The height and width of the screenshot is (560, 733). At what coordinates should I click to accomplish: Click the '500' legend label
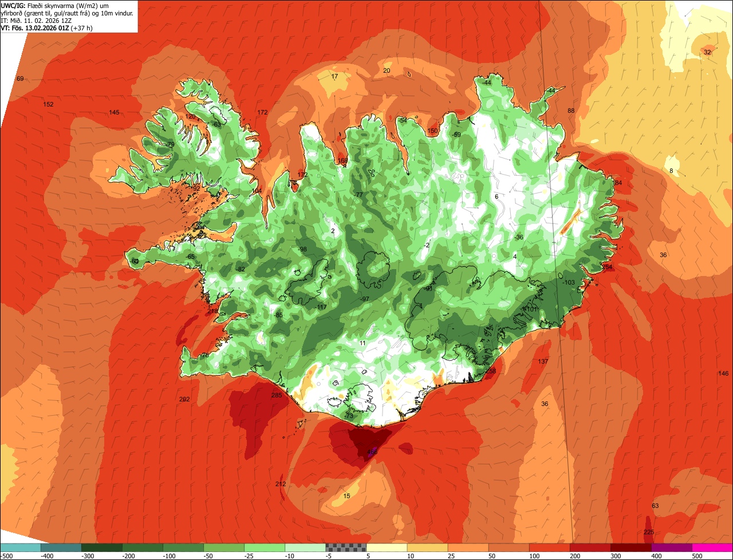(697, 556)
